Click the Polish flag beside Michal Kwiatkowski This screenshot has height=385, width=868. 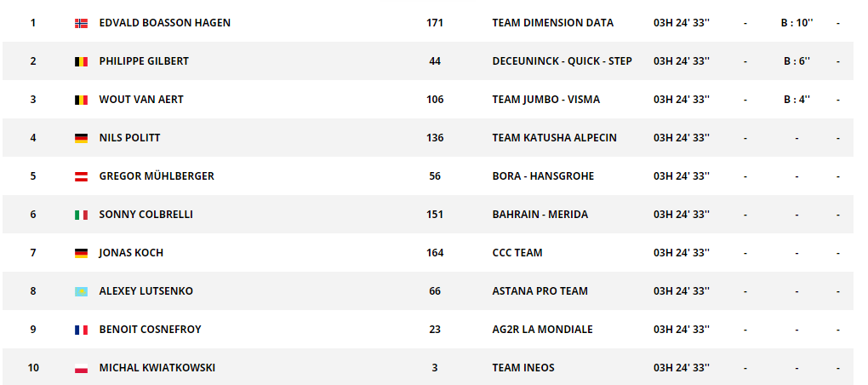82,368
